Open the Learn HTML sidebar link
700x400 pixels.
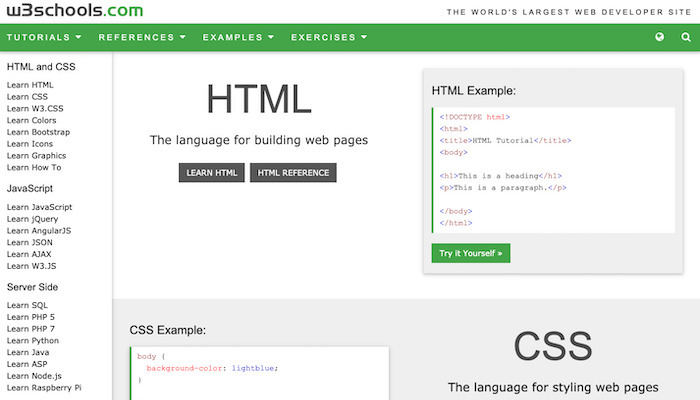[x=30, y=85]
